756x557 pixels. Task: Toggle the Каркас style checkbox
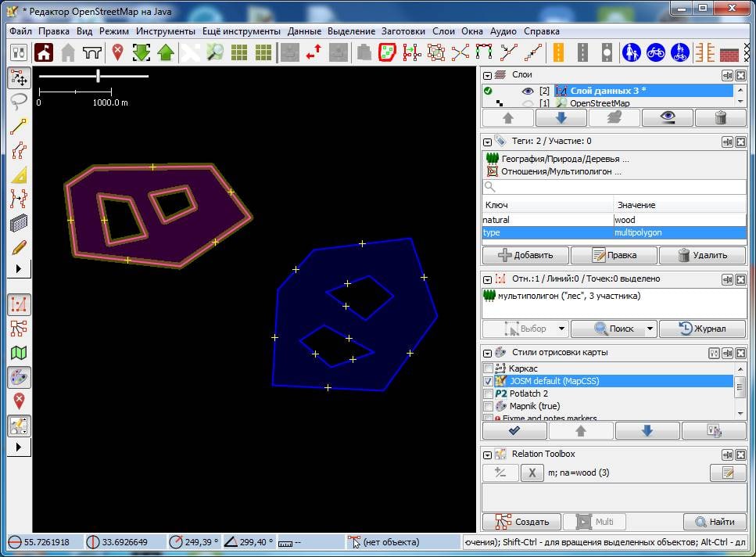tap(488, 368)
